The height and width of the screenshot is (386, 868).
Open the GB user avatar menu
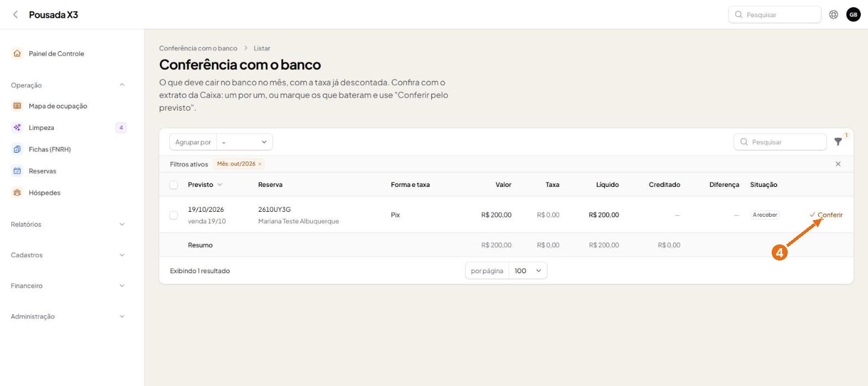(x=853, y=14)
